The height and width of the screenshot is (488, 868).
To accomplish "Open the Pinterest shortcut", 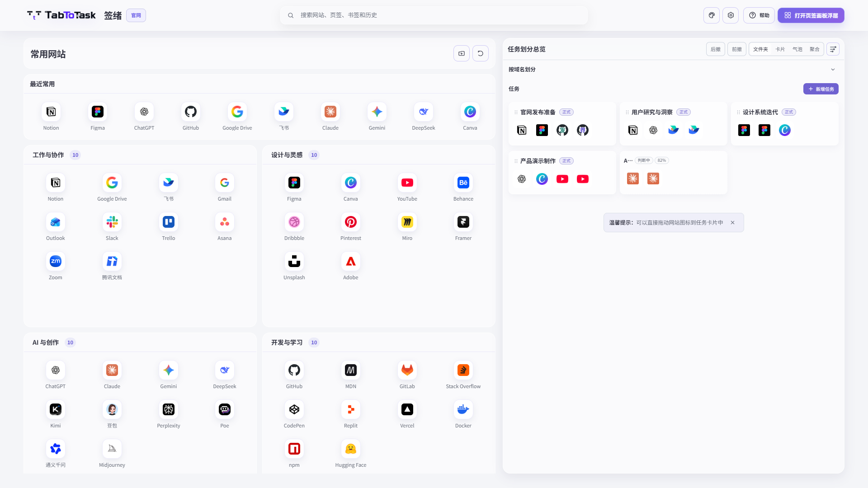I will pyautogui.click(x=351, y=222).
